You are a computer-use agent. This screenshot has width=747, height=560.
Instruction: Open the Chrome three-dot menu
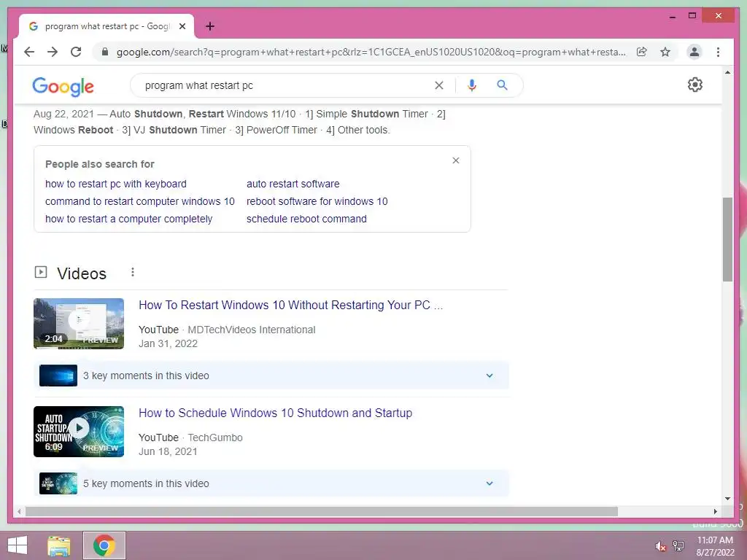718,52
